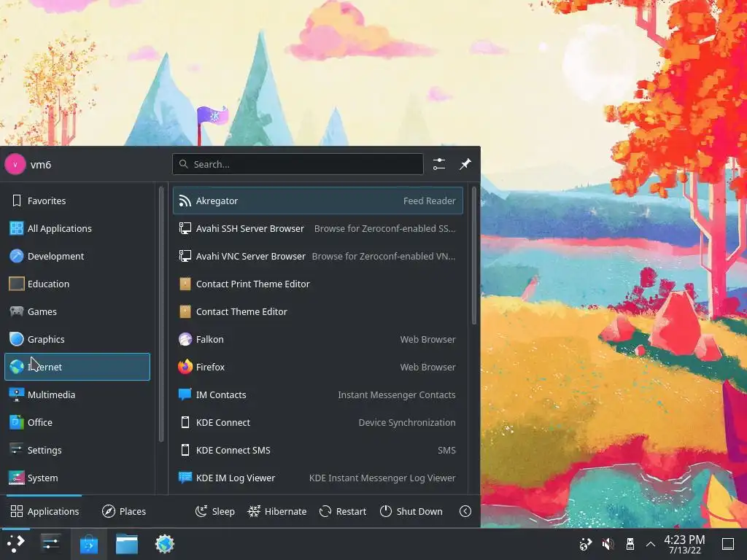This screenshot has width=747, height=560.
Task: Click the 4:23 PM clock
Action: [x=684, y=544]
